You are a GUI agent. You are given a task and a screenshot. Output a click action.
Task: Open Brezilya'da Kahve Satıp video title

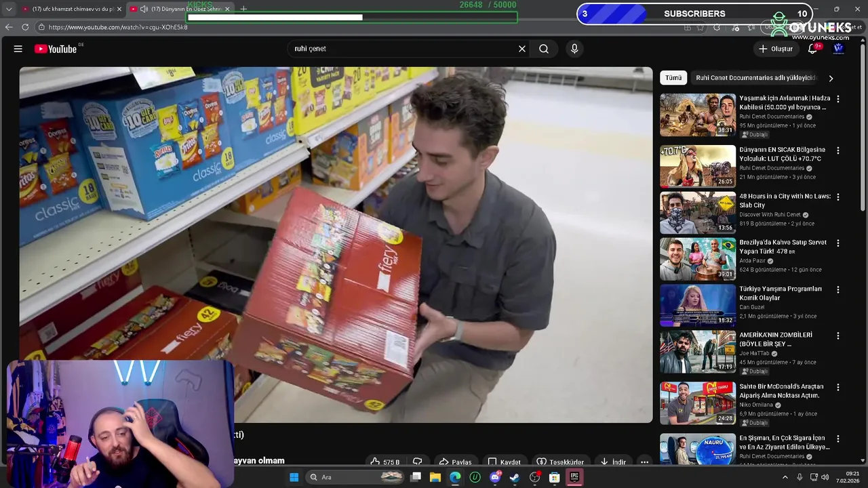click(x=783, y=247)
